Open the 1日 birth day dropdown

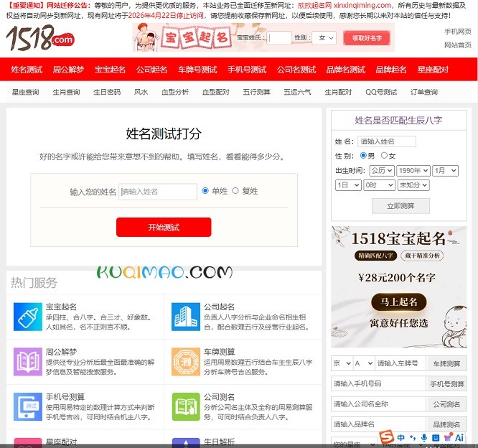tap(348, 185)
